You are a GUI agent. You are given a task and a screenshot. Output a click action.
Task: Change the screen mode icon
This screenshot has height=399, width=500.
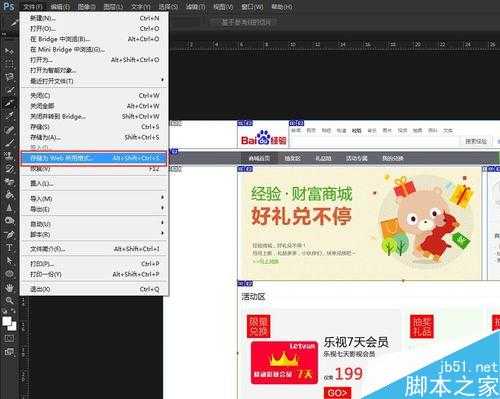pos(9,352)
